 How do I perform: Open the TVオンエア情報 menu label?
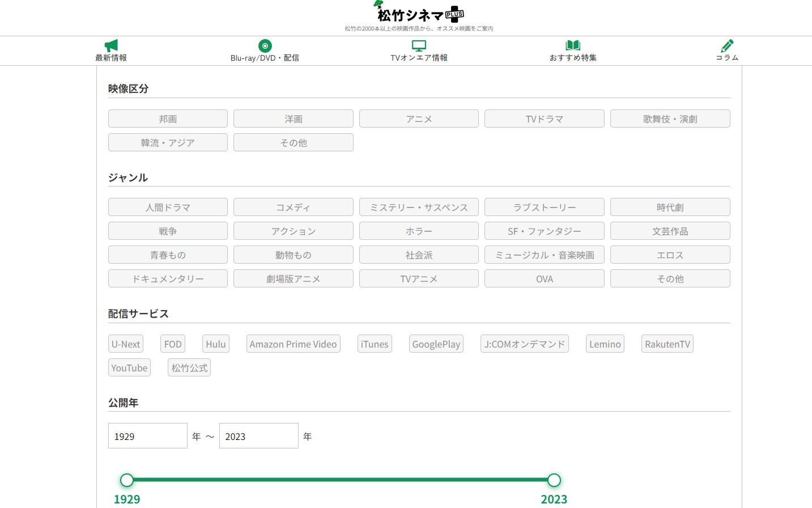click(x=419, y=58)
